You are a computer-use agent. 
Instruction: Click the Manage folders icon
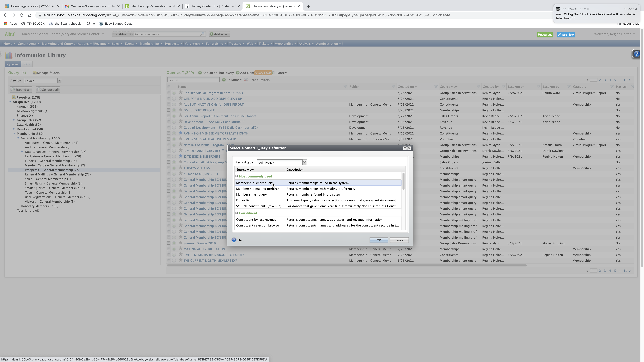click(35, 73)
